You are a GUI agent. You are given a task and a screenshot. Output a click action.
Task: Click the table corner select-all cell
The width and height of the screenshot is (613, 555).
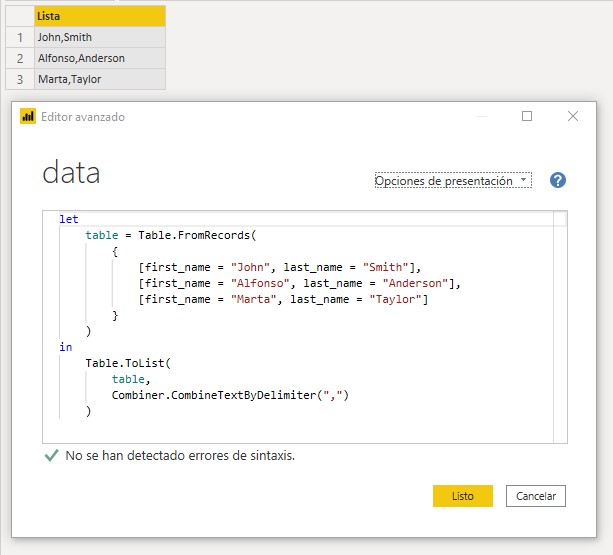[20, 16]
